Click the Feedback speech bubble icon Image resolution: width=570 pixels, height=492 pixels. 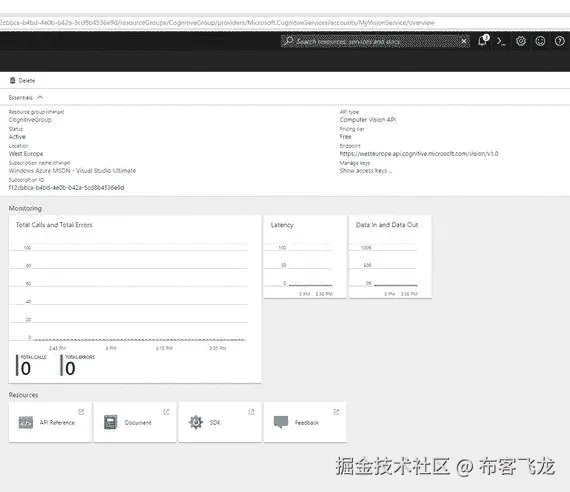pyautogui.click(x=281, y=422)
